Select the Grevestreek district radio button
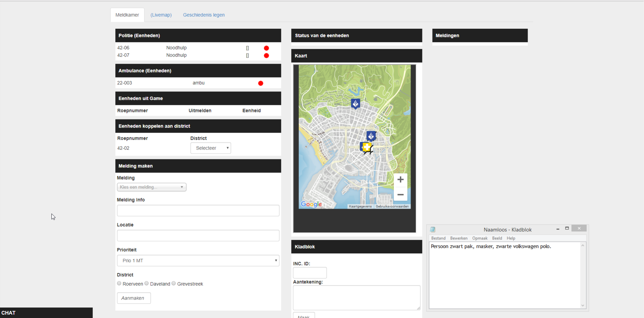The height and width of the screenshot is (318, 644). 174,283
